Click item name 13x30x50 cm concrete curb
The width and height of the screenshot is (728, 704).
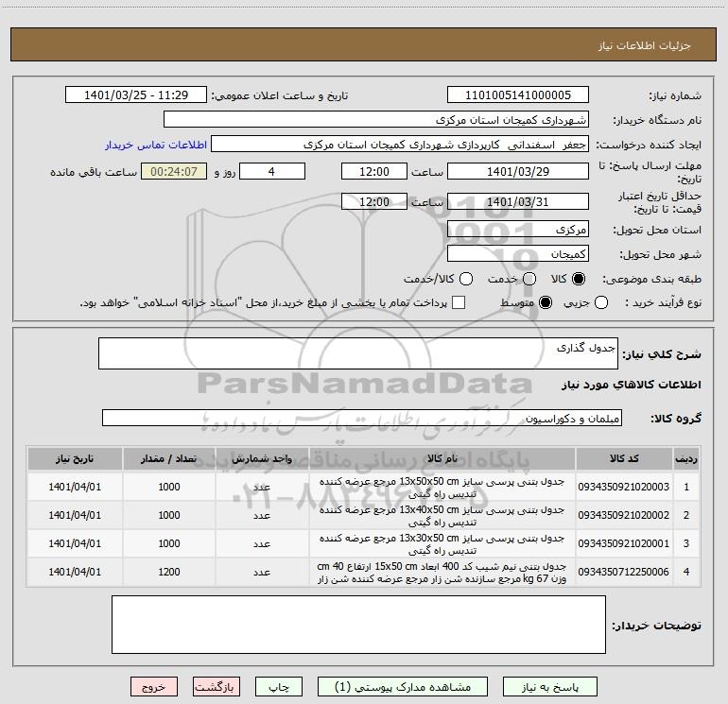coord(442,544)
